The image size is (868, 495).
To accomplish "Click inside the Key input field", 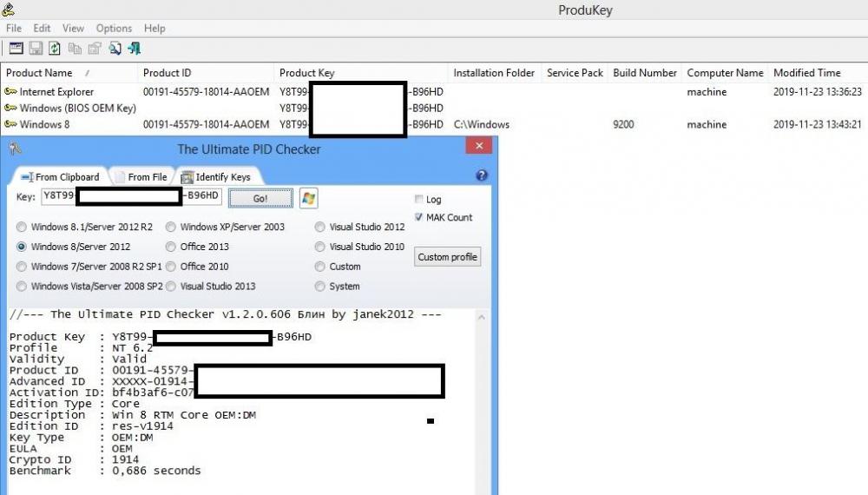I will (x=130, y=197).
